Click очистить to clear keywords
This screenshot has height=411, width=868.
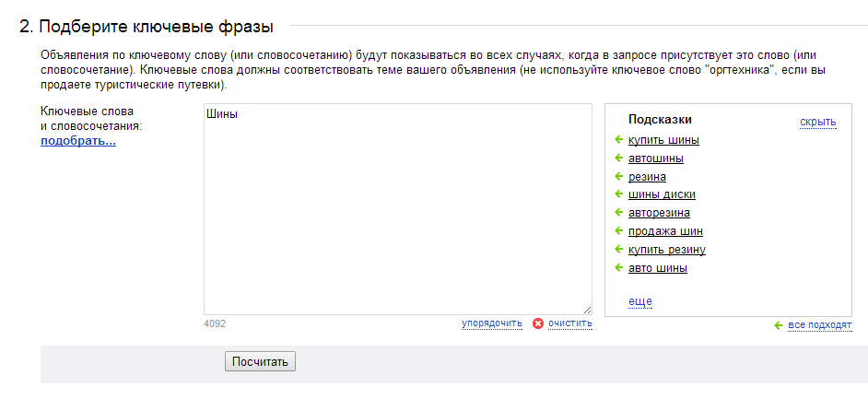pyautogui.click(x=570, y=323)
